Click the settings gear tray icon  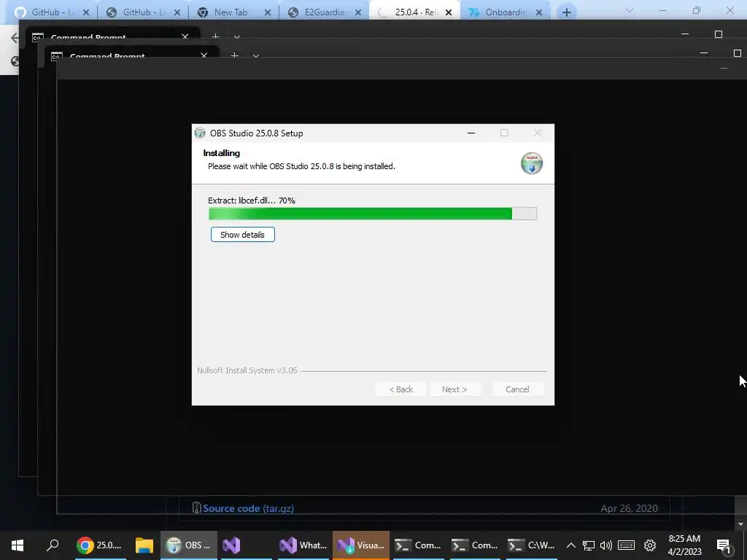[650, 545]
